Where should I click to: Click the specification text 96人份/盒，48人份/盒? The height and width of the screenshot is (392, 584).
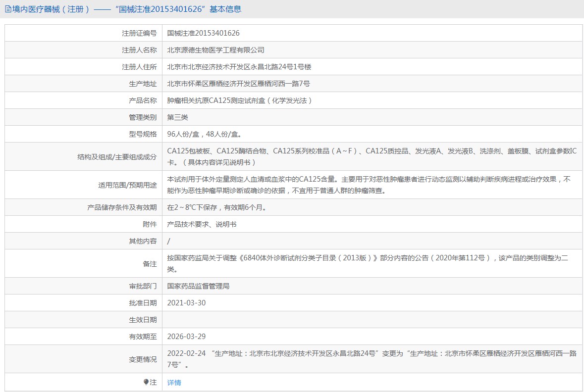click(x=205, y=134)
